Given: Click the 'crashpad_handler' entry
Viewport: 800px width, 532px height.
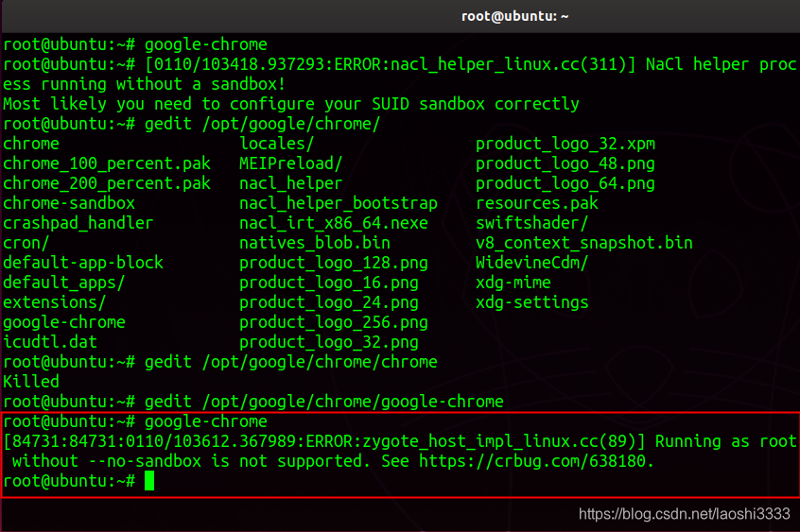Looking at the screenshot, I should point(78,223).
